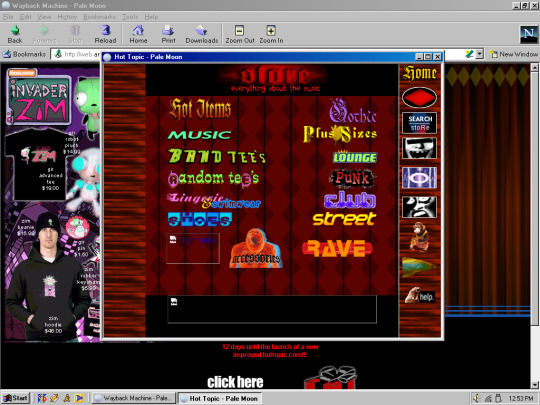Click the Netscape N throbber icon

[528, 34]
